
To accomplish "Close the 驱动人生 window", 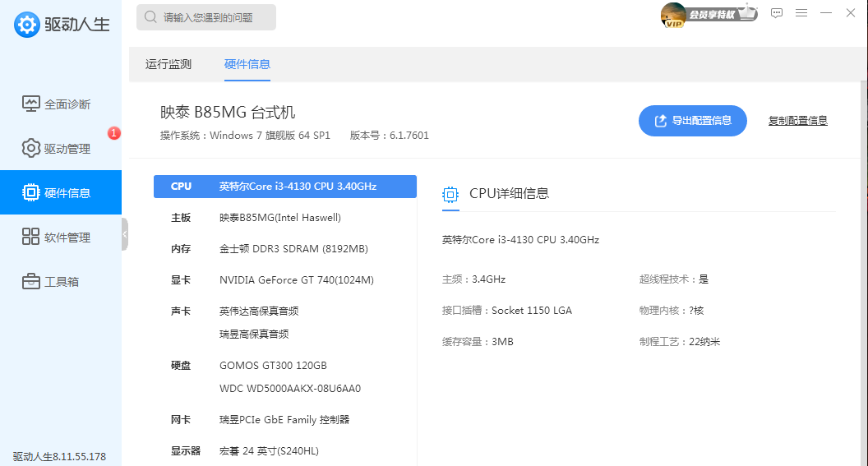I will 851,12.
